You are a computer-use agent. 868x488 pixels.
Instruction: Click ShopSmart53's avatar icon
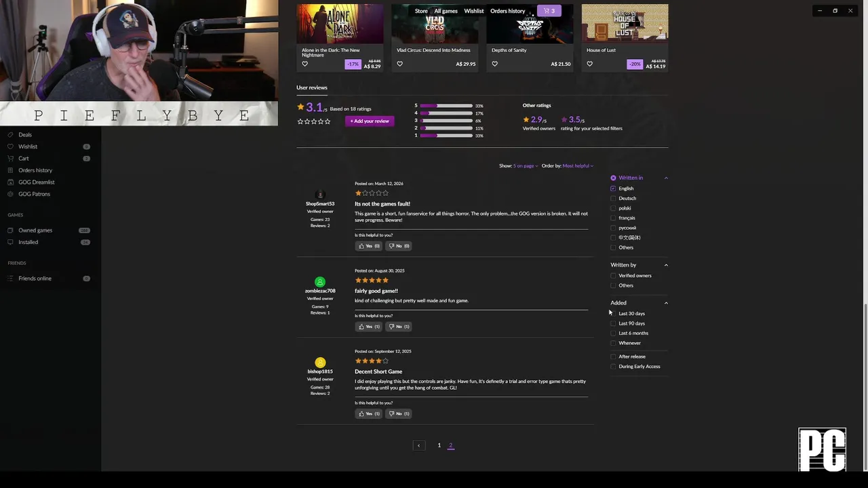320,195
